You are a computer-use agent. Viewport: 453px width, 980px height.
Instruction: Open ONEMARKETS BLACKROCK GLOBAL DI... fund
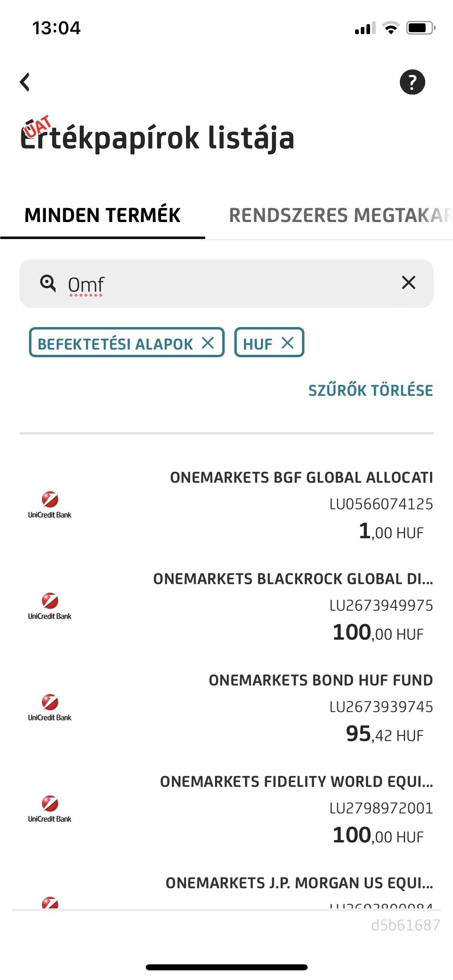[x=293, y=579]
